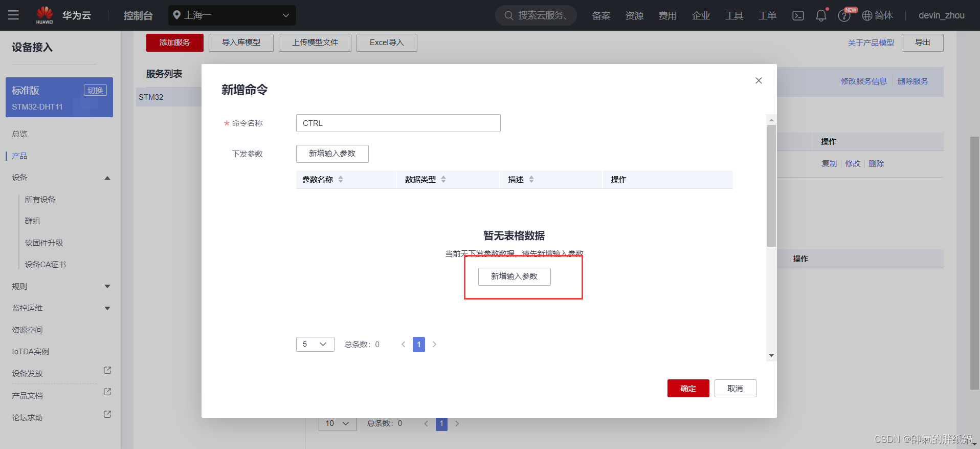Viewport: 980px width, 449px height.
Task: Open 资源 in top navigation
Action: [x=634, y=15]
